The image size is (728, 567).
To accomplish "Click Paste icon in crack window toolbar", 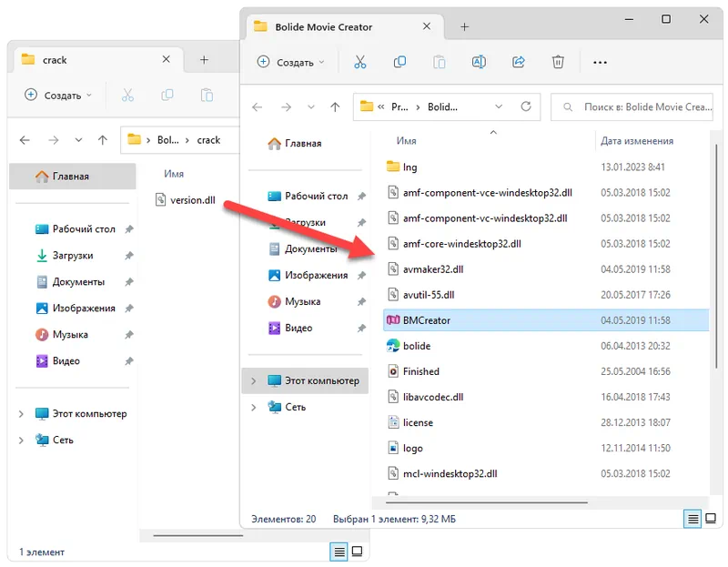I will (x=207, y=96).
